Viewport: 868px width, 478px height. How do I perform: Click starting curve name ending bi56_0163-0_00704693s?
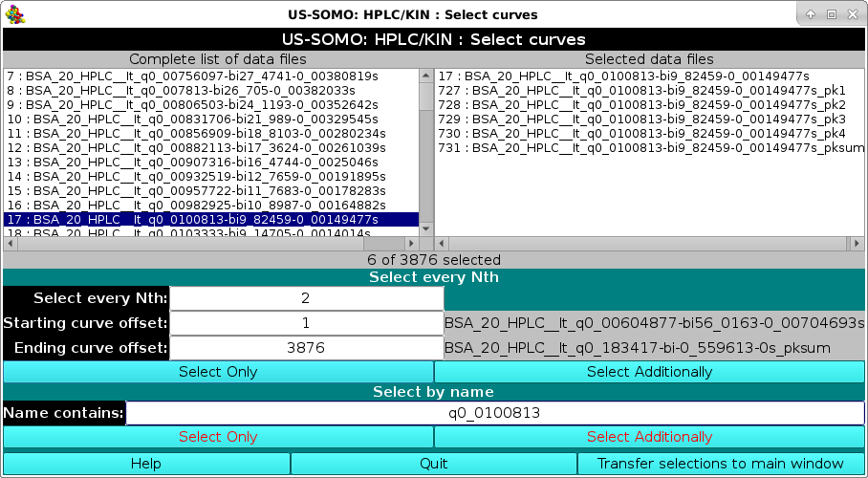pyautogui.click(x=654, y=323)
